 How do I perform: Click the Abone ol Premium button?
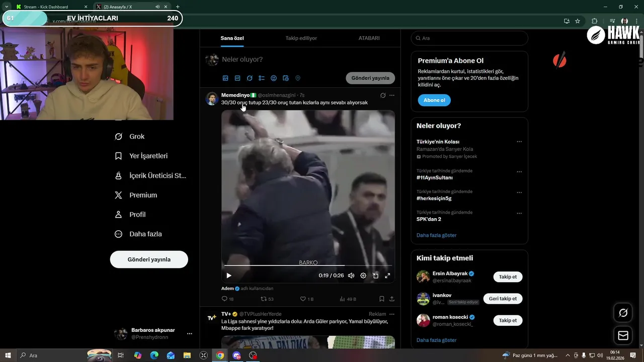[x=434, y=100]
